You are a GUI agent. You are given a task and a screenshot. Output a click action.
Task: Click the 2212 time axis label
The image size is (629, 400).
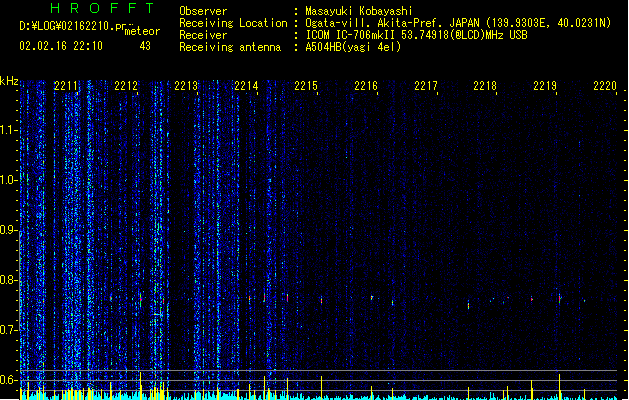tap(126, 86)
